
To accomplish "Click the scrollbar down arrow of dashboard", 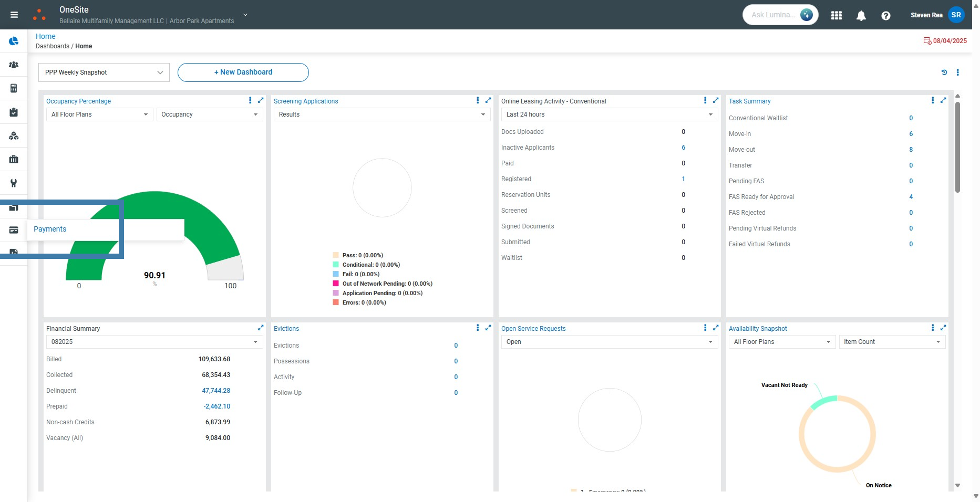I will tap(957, 486).
